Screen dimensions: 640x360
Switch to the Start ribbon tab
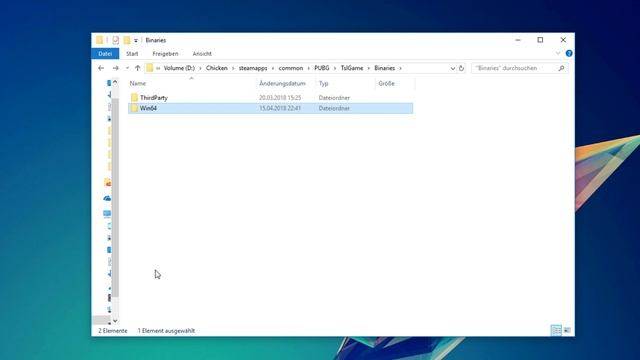[132, 53]
